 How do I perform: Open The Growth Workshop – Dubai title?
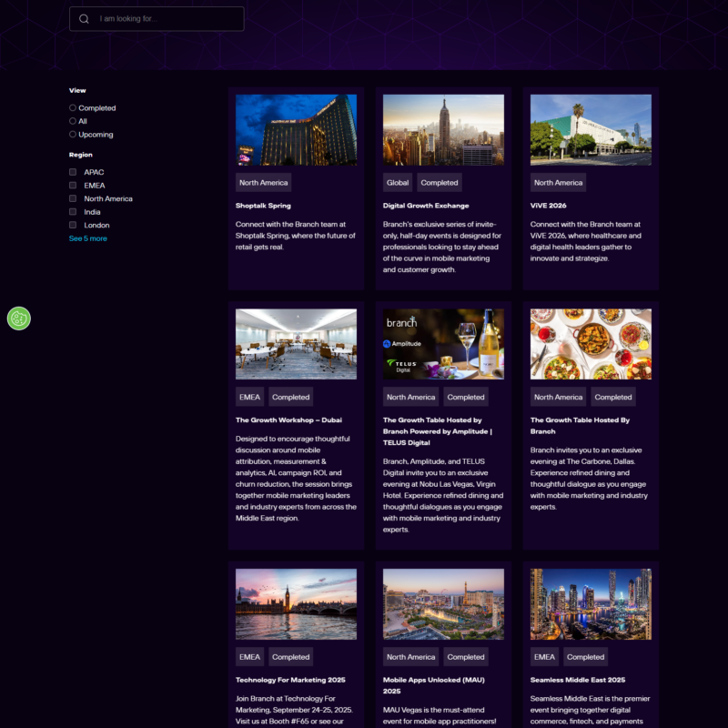[x=288, y=420]
